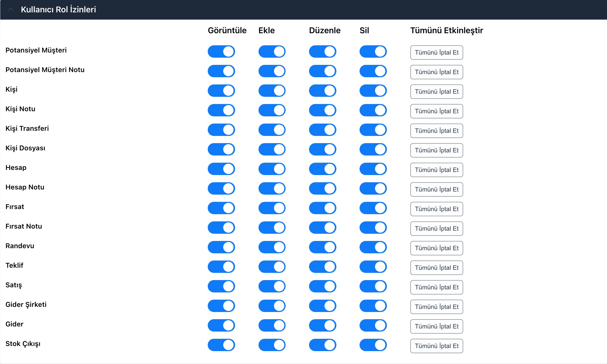Click the Tümünü Etkinleştir column header
Screen dimensions: 607x364
click(x=447, y=30)
